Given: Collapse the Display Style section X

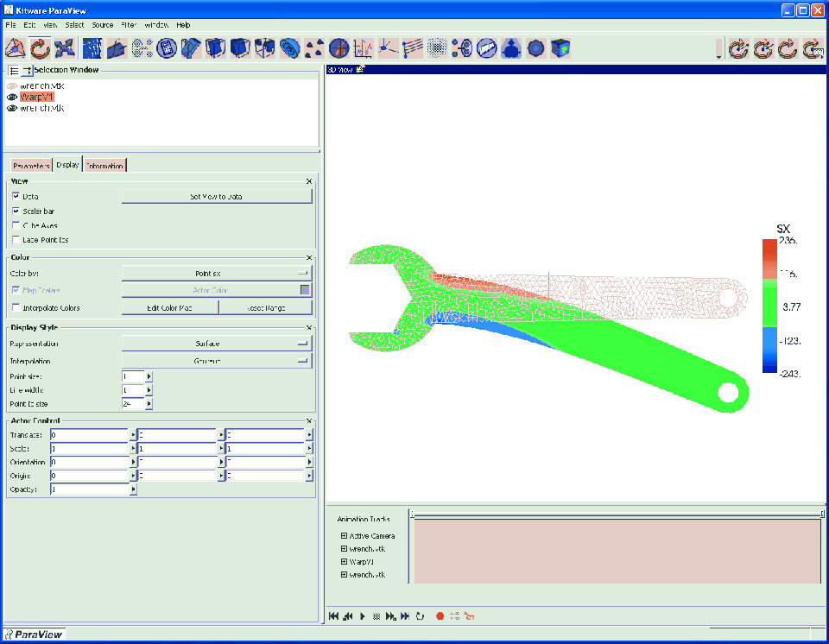Looking at the screenshot, I should pyautogui.click(x=309, y=328).
